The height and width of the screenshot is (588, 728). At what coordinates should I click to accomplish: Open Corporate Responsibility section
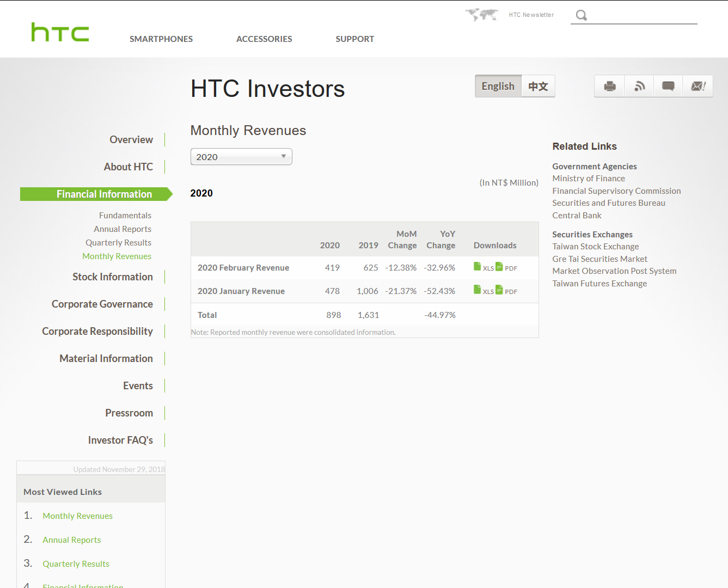point(97,332)
